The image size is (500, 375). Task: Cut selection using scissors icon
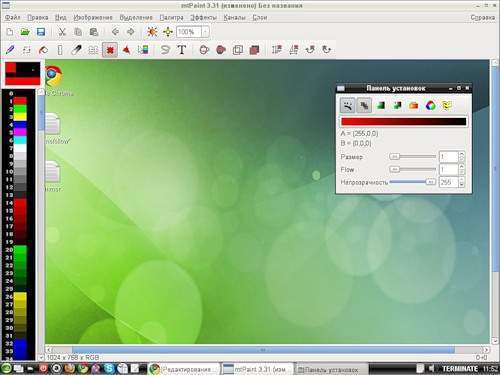62,32
